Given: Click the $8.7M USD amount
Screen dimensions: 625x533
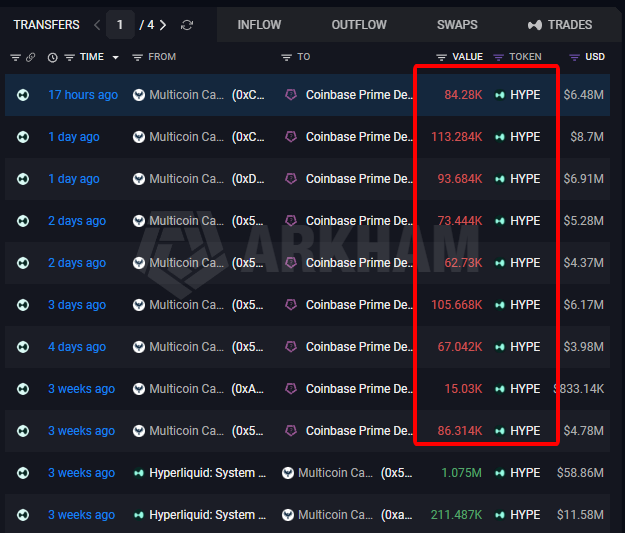Looking at the screenshot, I should 587,137.
